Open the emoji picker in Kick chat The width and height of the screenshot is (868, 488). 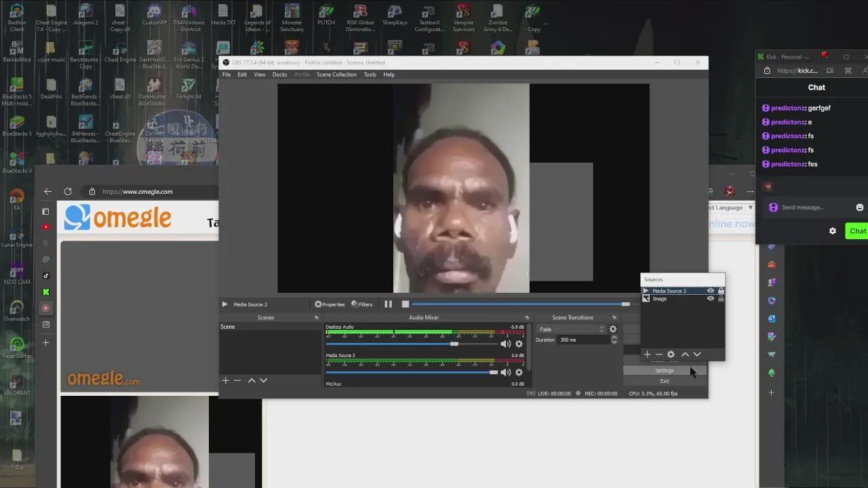coord(859,207)
